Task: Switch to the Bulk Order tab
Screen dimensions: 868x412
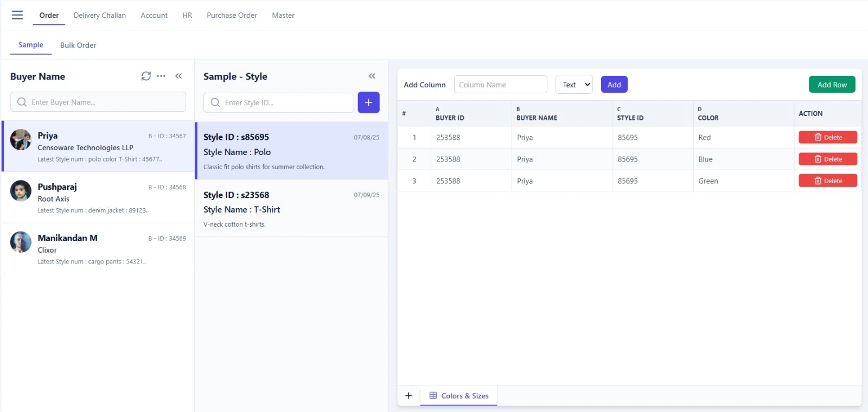Action: (78, 46)
